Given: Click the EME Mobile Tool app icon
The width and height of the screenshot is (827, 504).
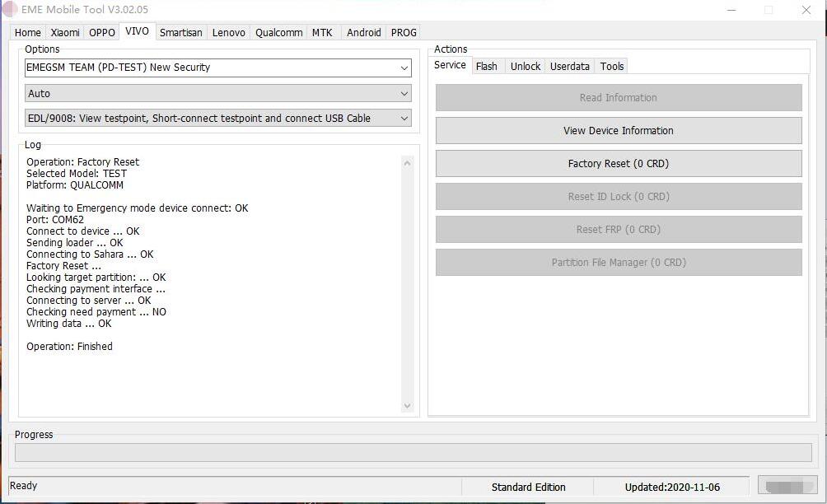Looking at the screenshot, I should click(x=10, y=10).
